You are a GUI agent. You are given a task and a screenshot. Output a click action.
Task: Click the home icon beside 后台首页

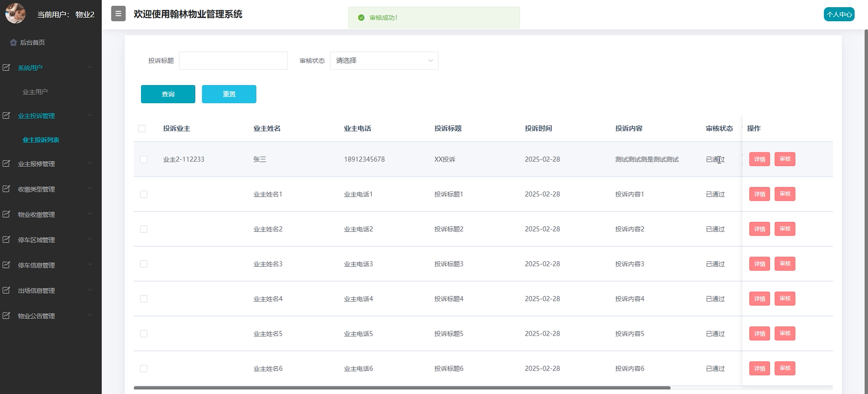point(14,43)
